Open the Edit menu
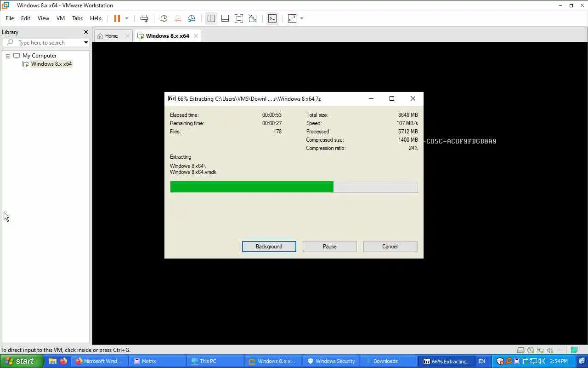The image size is (588, 368). tap(26, 18)
